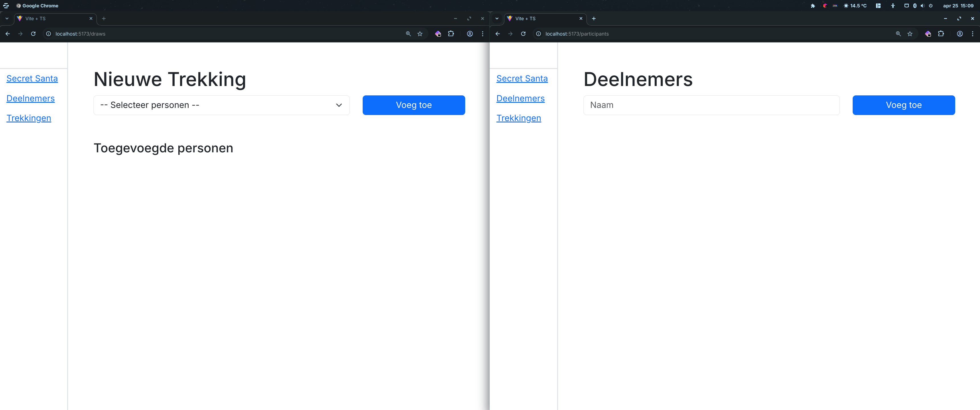View site info for localhost:5173/participants
Viewport: 980px width, 410px height.
[538, 34]
